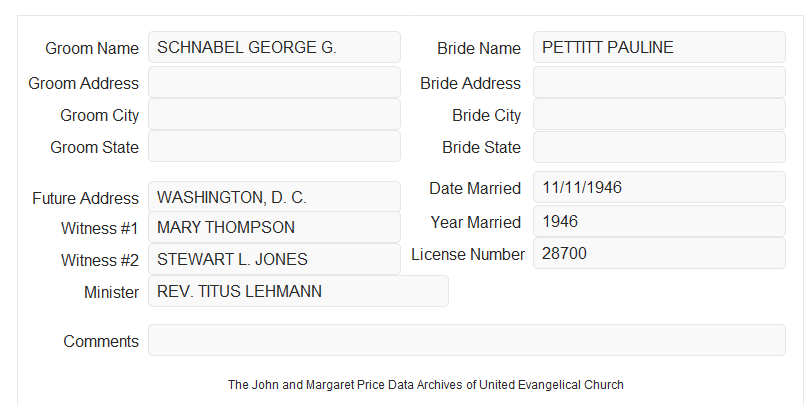The width and height of the screenshot is (805, 405).
Task: Click the Groom Name label
Action: (x=92, y=48)
